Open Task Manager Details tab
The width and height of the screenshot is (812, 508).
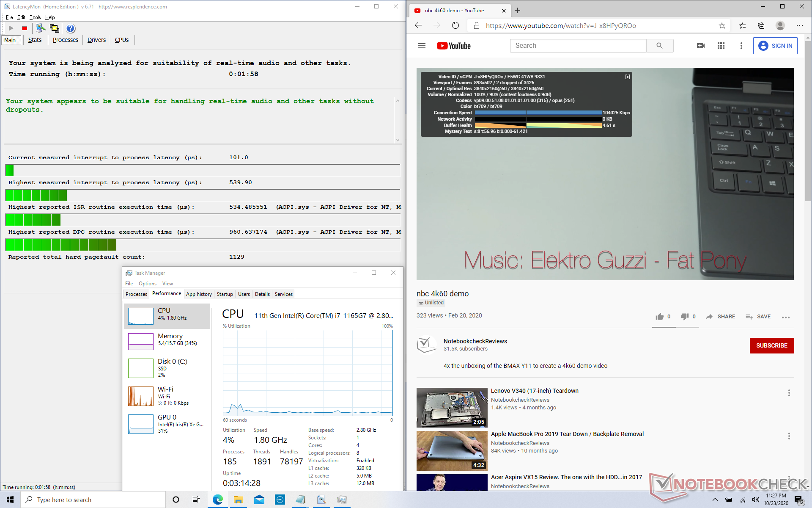[x=262, y=294]
